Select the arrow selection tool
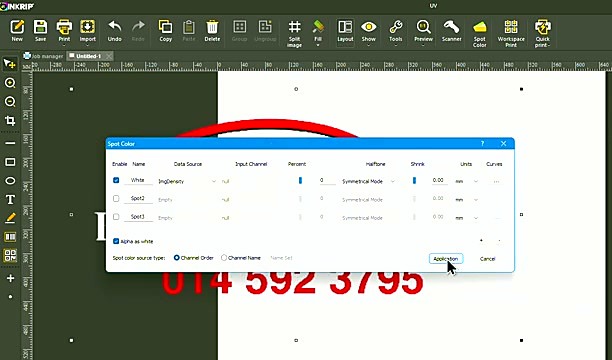Screen dimensions: 612x360 10,64
